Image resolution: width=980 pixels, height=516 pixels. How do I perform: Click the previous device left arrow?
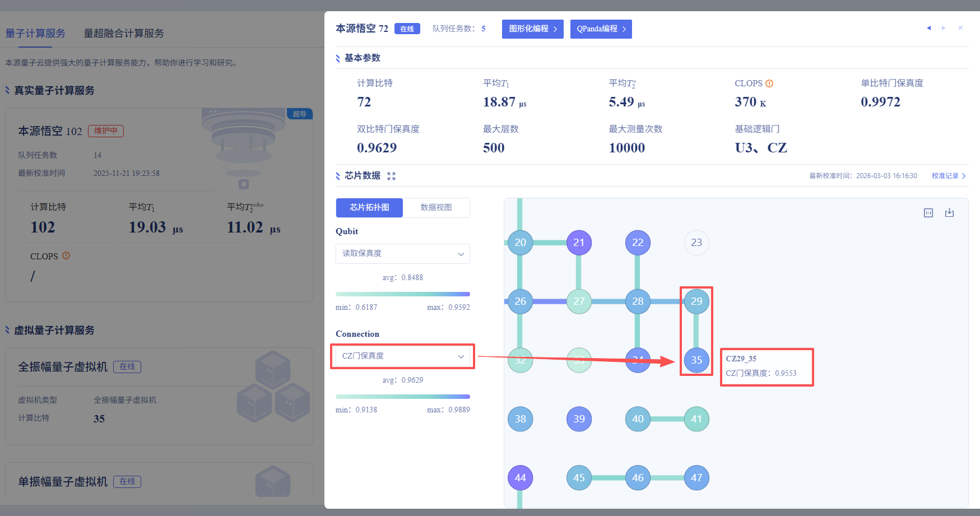[928, 28]
